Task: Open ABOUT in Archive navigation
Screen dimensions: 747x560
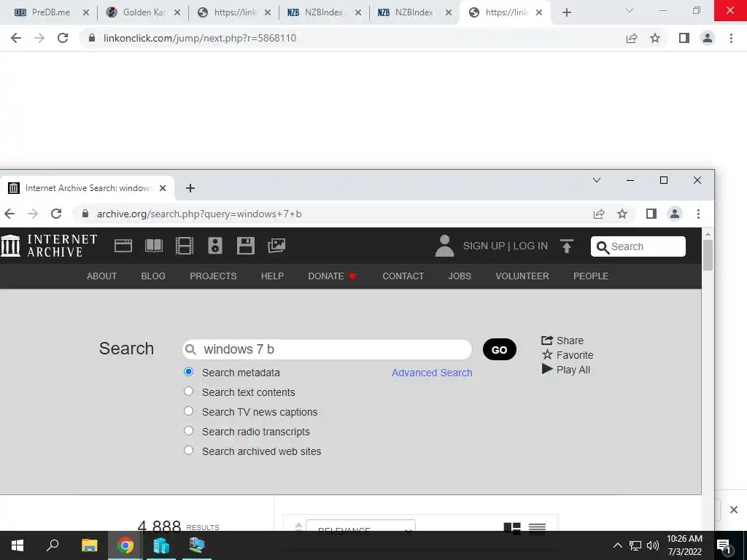Action: pos(101,276)
